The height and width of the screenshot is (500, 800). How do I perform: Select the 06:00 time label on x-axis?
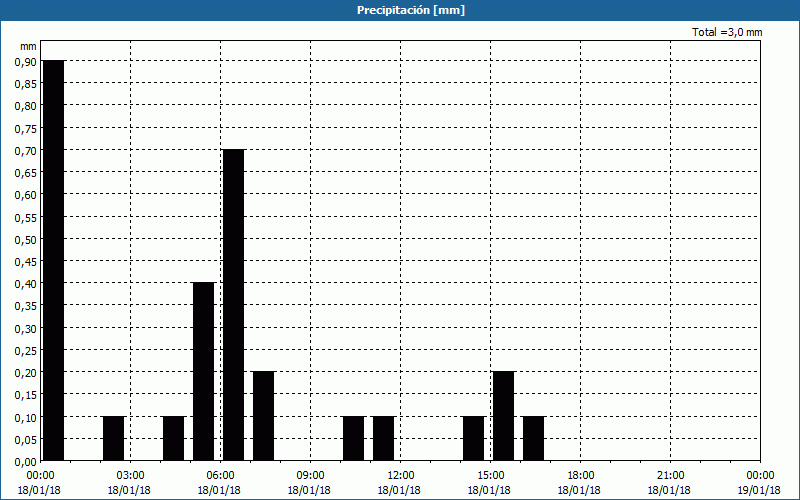tap(220, 476)
